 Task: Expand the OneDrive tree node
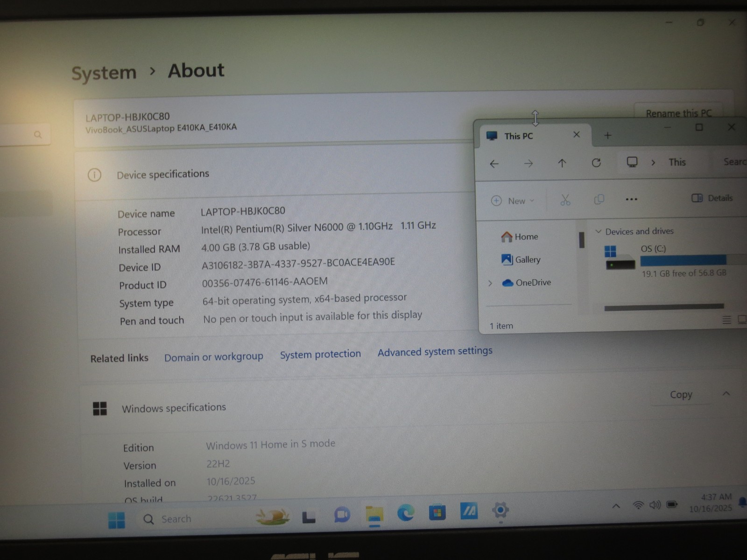click(x=490, y=283)
